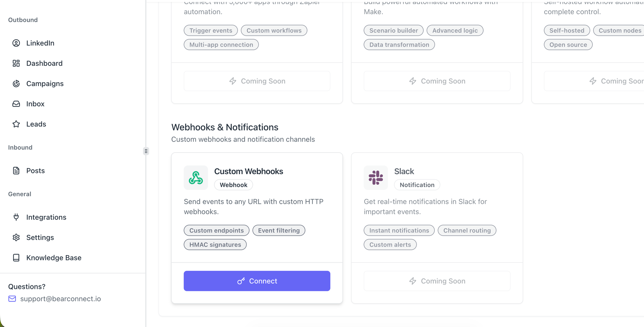Click the Leads star icon
This screenshot has width=644, height=327.
pyautogui.click(x=16, y=124)
